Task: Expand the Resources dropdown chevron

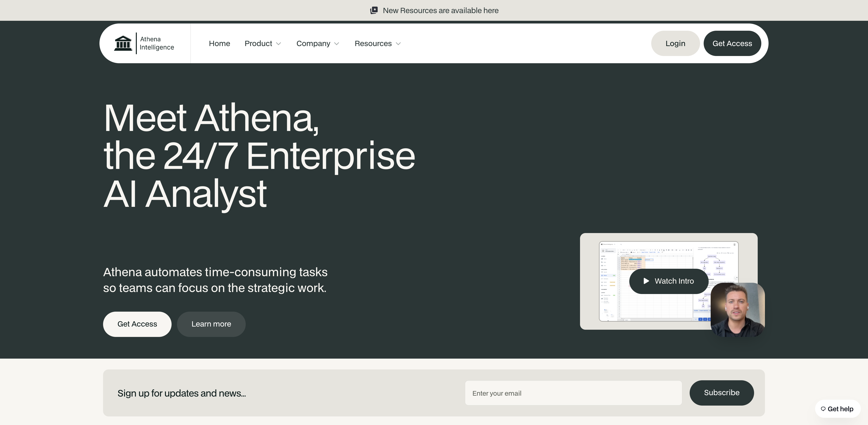Action: 398,44
